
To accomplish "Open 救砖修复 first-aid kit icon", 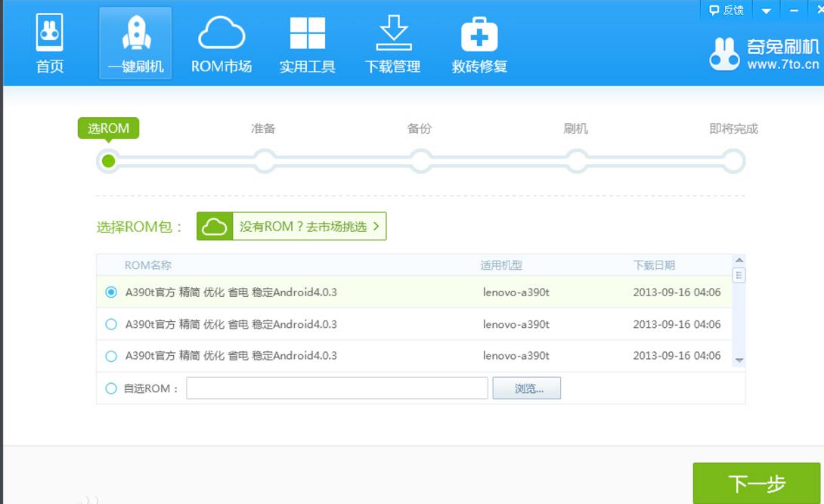I will coord(479,35).
